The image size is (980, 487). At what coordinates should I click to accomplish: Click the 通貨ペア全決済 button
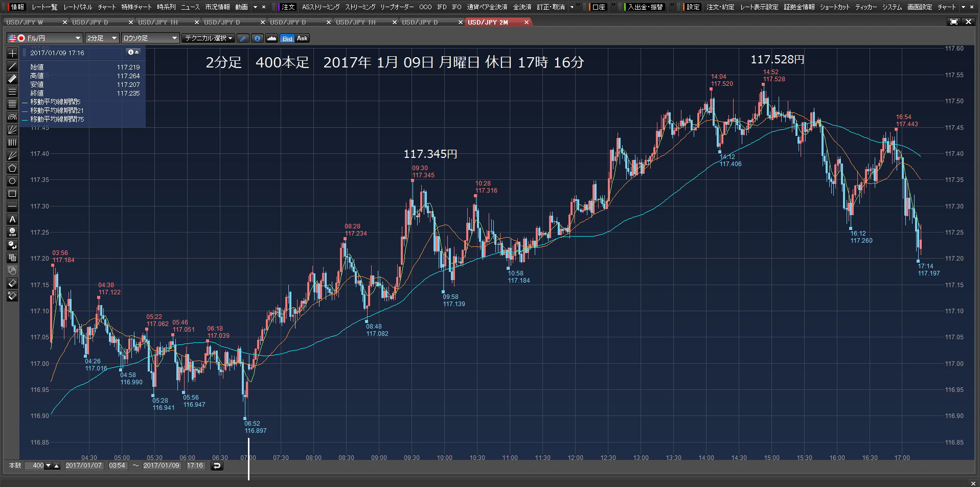click(x=487, y=7)
